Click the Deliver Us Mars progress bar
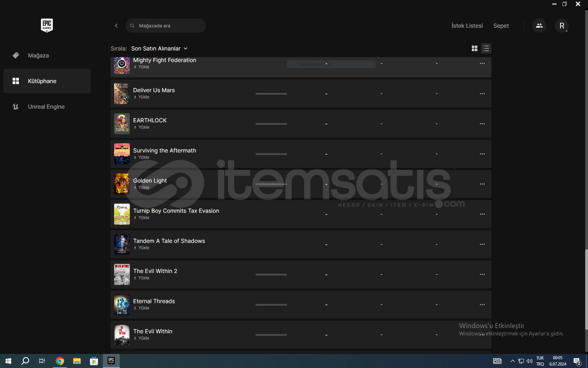 pos(271,94)
